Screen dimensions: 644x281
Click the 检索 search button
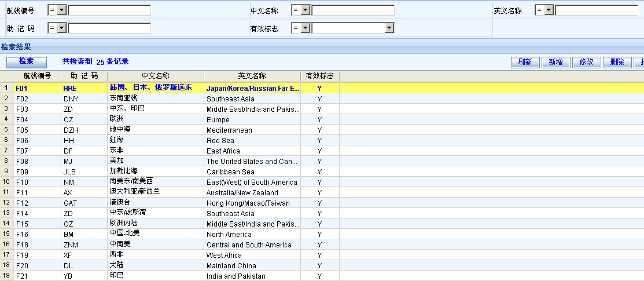pyautogui.click(x=26, y=61)
